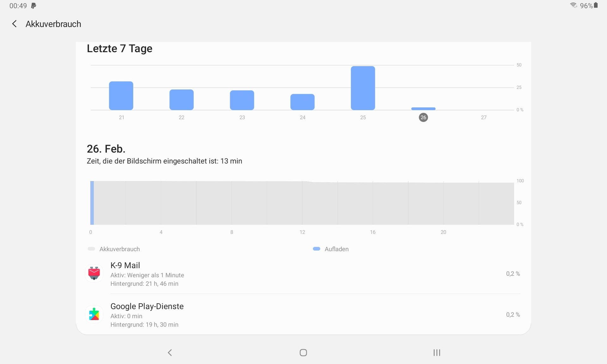Tap the '26. Feb.' date heading

tap(106, 149)
